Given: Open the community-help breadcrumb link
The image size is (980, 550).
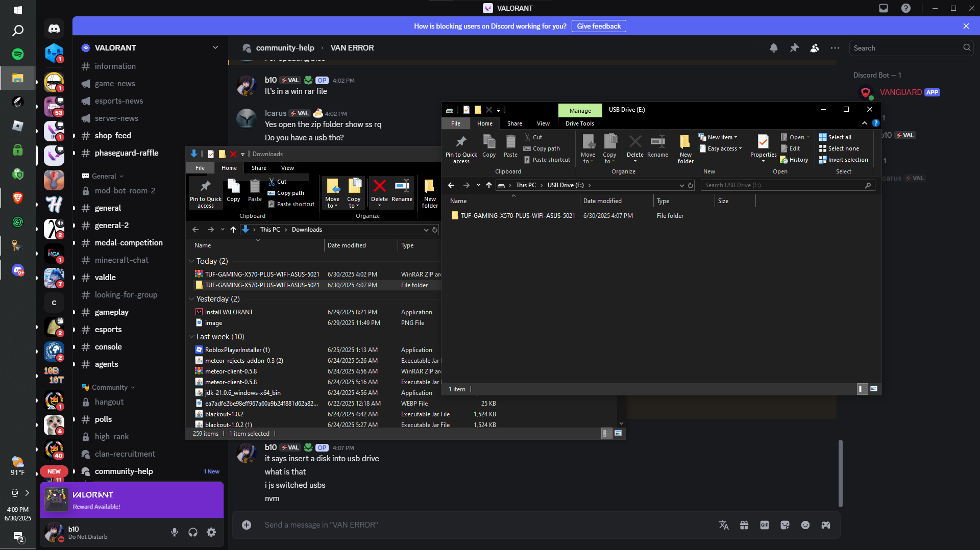Looking at the screenshot, I should click(285, 47).
